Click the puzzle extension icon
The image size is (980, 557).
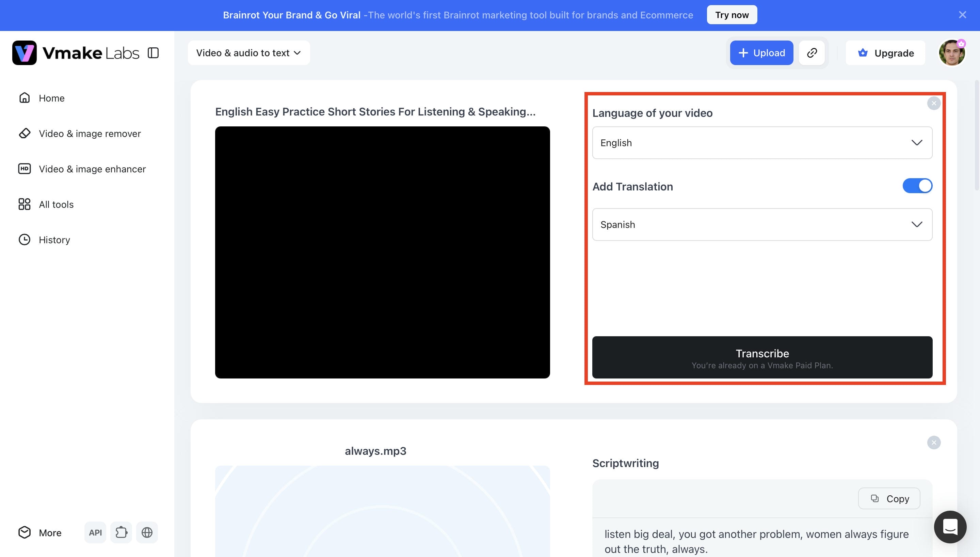coord(121,532)
